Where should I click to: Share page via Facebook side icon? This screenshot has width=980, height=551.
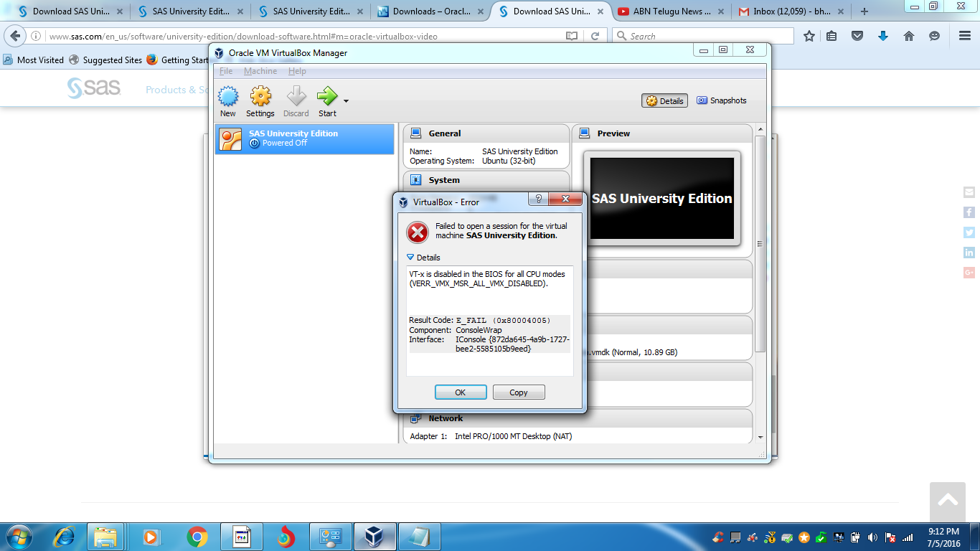(969, 212)
